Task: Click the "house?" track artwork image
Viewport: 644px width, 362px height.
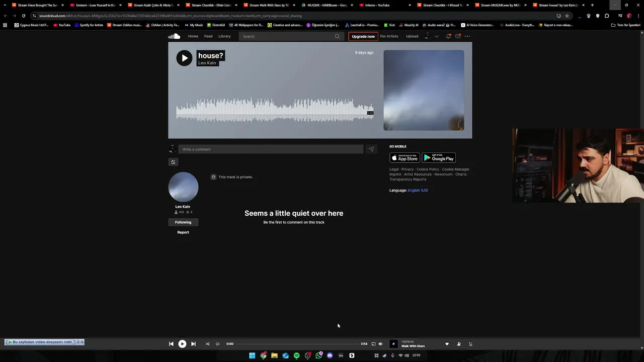Action: point(424,90)
